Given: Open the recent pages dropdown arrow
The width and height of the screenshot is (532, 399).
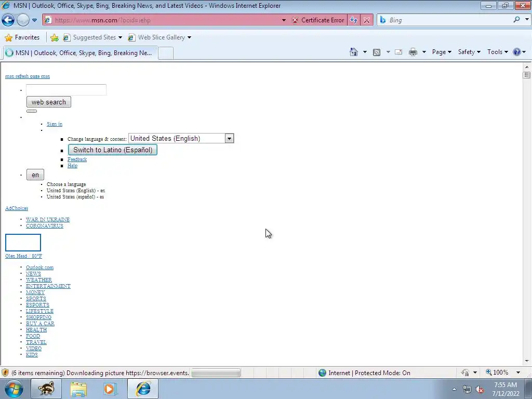Looking at the screenshot, I should click(x=35, y=20).
